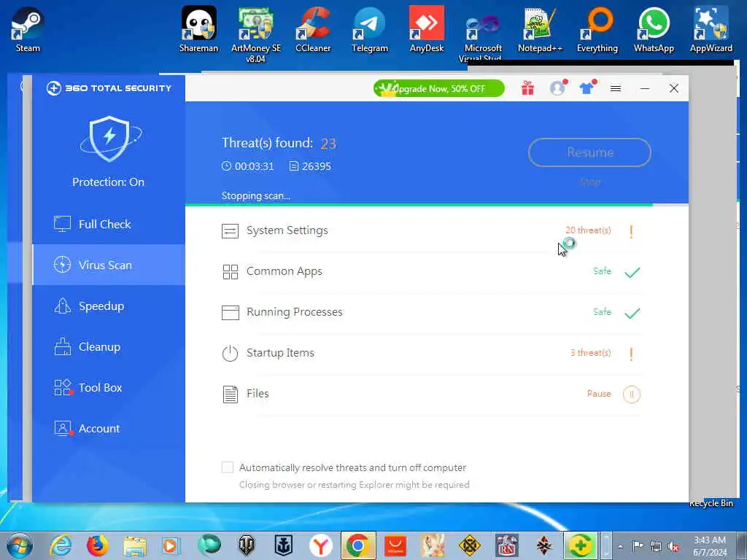Open Yandex browser from the taskbar
Screen dimensions: 747x560
click(321, 545)
